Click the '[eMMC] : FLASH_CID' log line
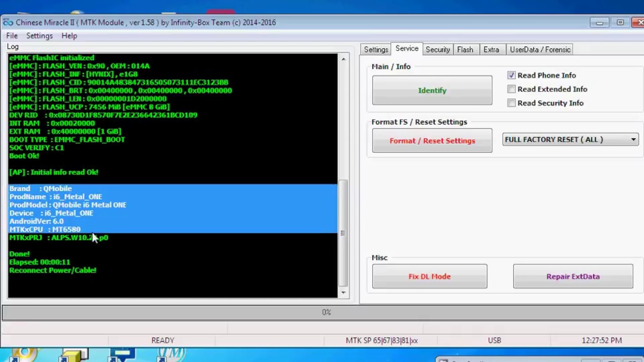644x362 pixels. coord(119,82)
